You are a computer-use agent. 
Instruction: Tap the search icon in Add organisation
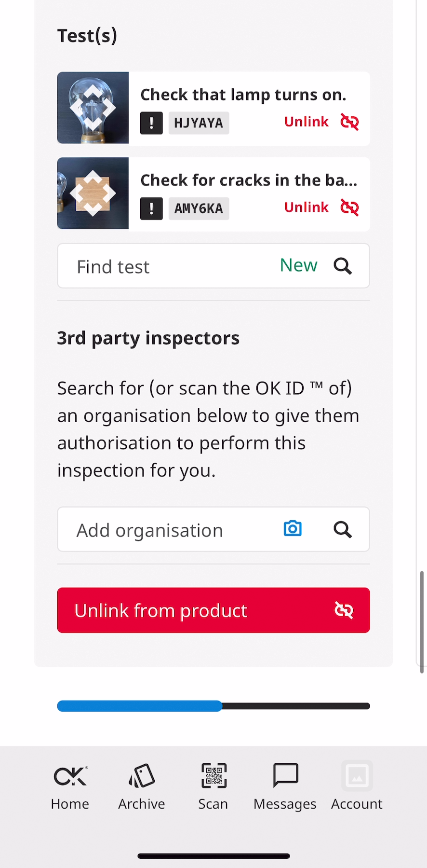pos(343,529)
